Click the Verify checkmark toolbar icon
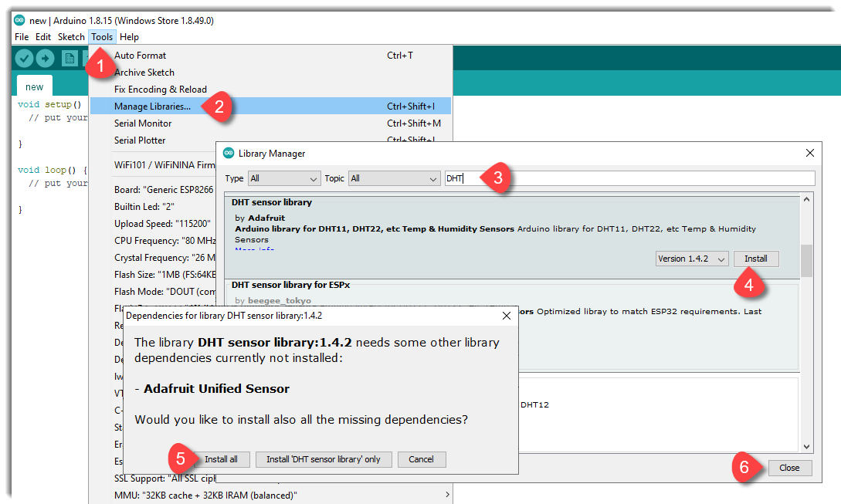The height and width of the screenshot is (504, 841). (x=24, y=58)
